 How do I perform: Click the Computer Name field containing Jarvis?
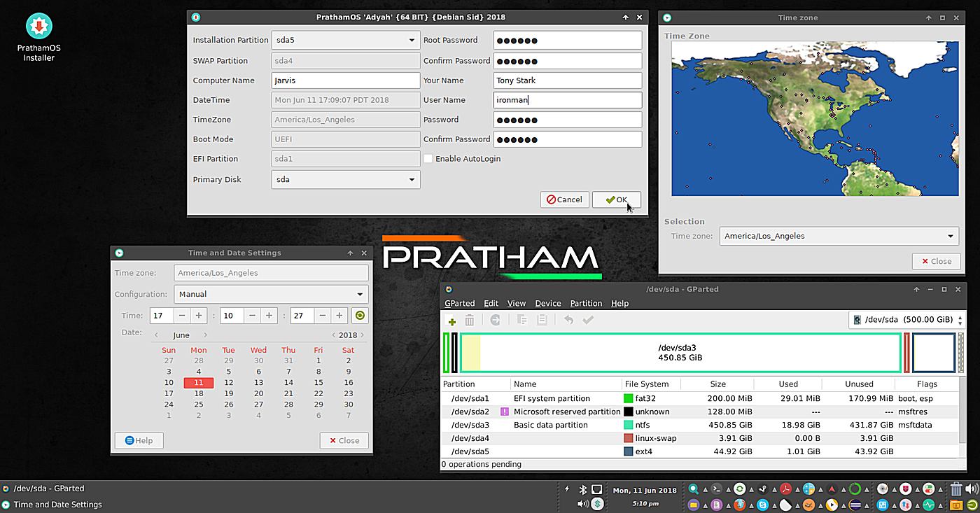tap(345, 80)
